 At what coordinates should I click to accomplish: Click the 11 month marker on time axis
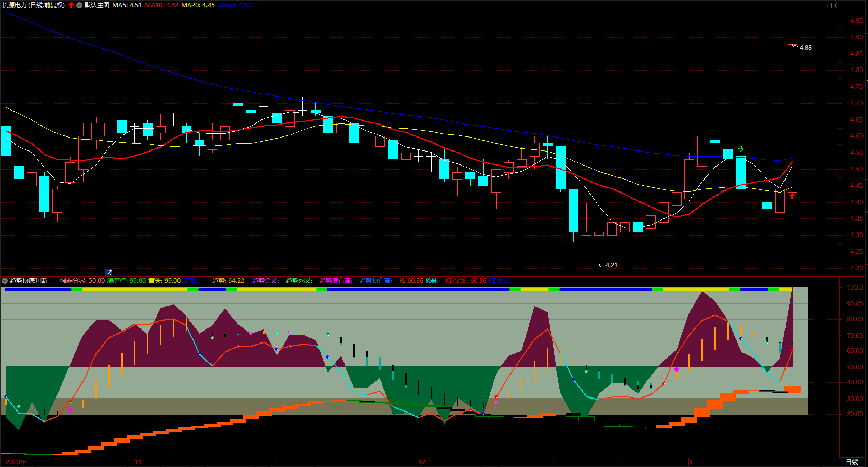point(138,462)
